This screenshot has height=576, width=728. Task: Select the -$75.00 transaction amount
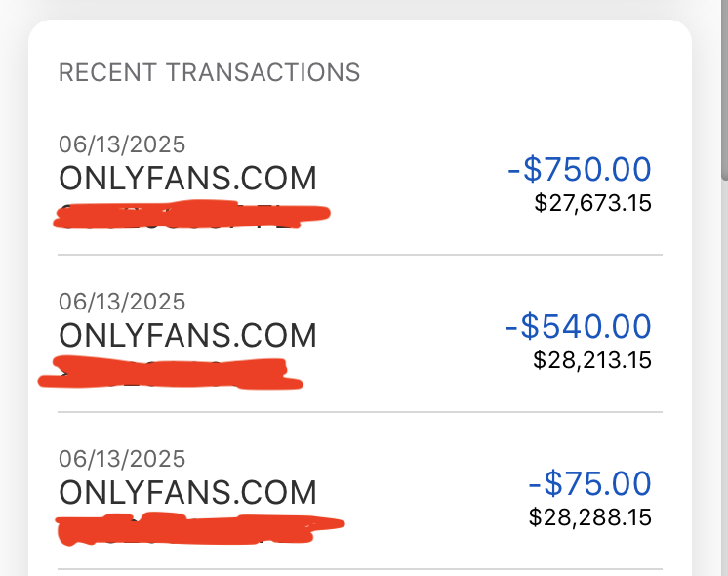pos(589,483)
